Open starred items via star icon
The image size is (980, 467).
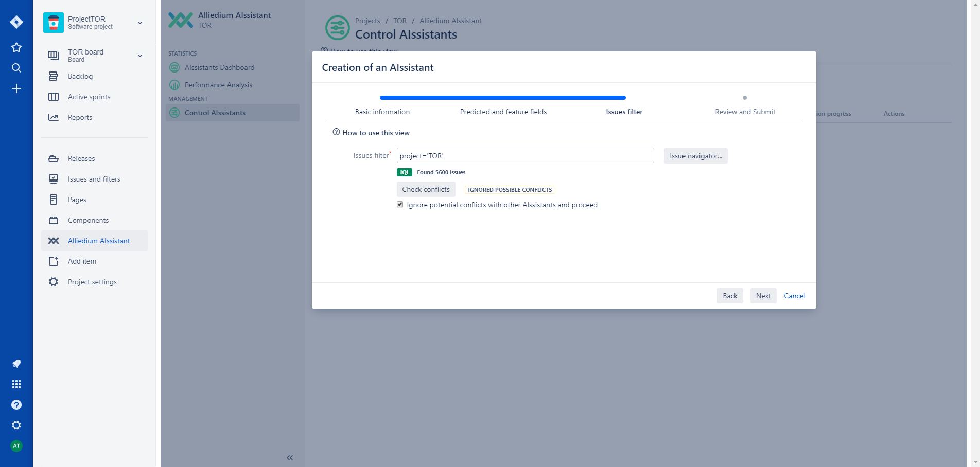[x=16, y=47]
